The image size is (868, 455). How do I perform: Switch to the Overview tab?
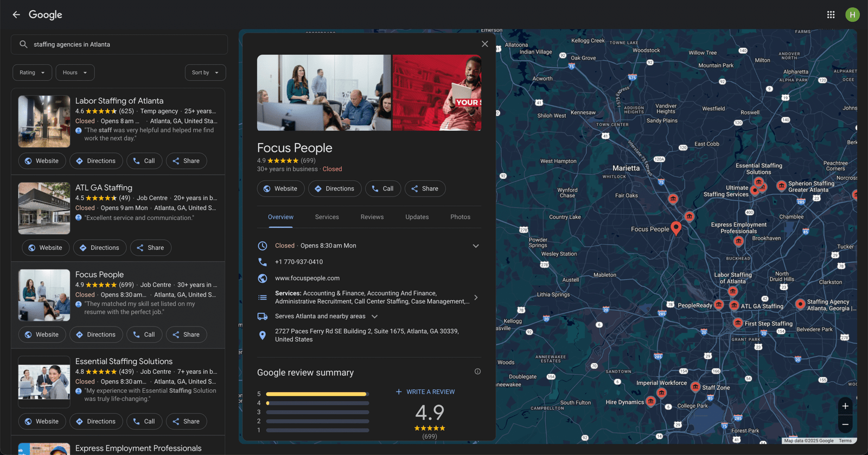tap(280, 217)
